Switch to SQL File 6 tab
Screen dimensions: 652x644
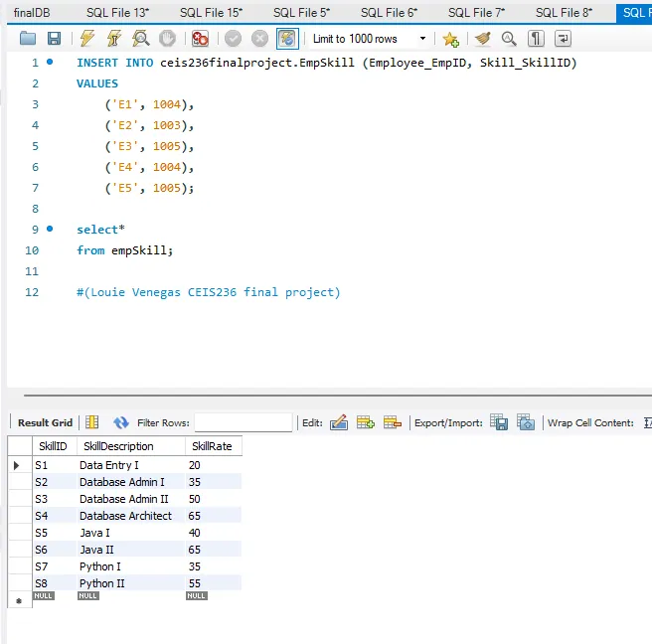(x=389, y=13)
